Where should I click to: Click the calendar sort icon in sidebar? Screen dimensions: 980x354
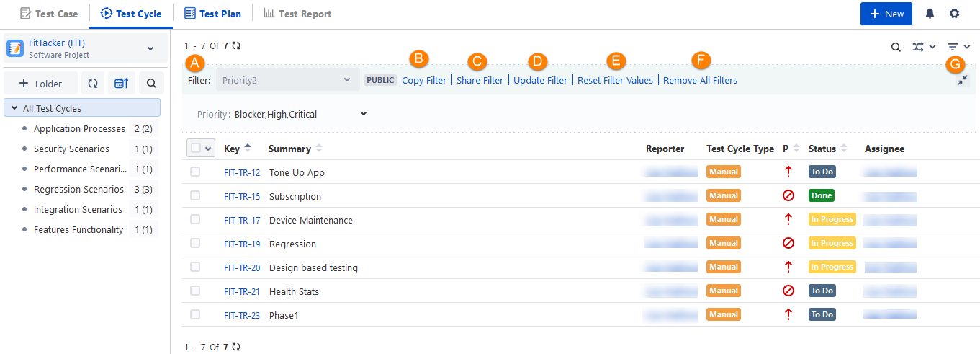pos(121,84)
